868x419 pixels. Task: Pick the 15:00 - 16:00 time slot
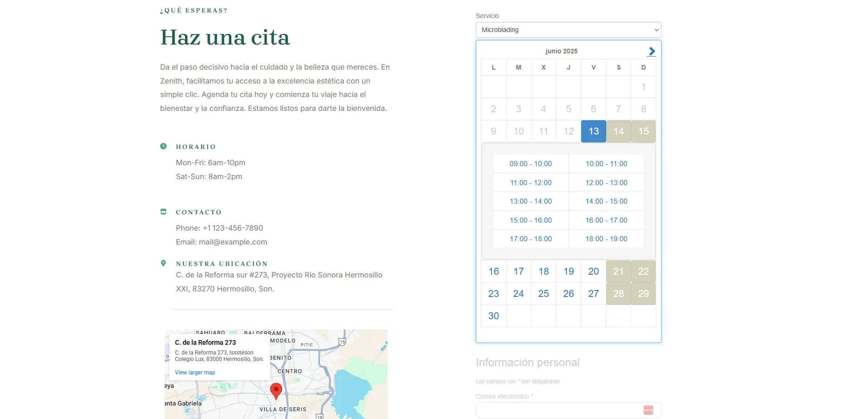coord(531,220)
